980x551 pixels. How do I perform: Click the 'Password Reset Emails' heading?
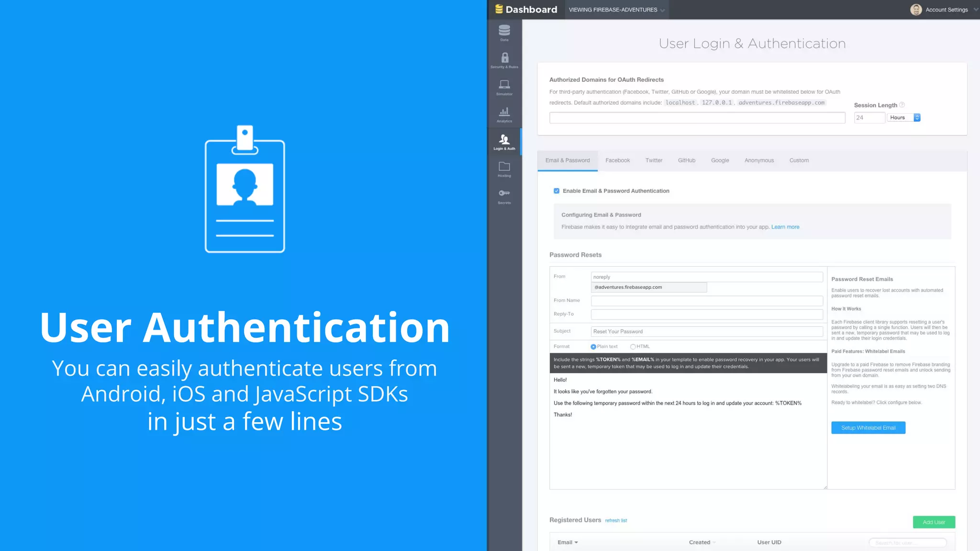click(862, 279)
